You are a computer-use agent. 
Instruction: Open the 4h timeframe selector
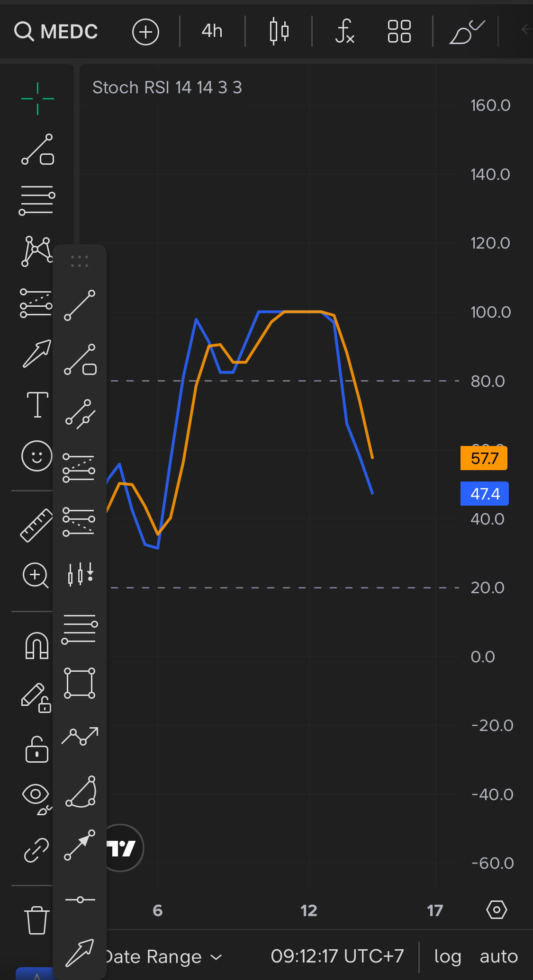pos(212,31)
